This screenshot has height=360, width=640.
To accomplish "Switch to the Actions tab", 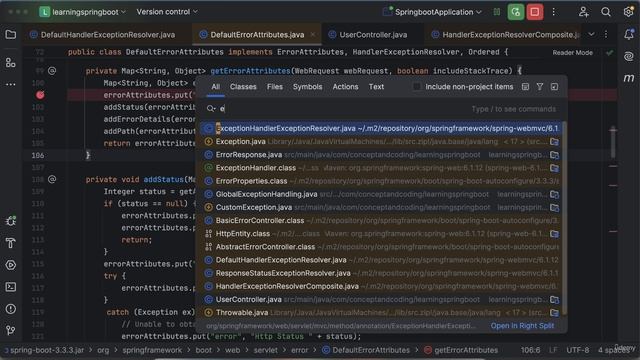I will point(345,87).
